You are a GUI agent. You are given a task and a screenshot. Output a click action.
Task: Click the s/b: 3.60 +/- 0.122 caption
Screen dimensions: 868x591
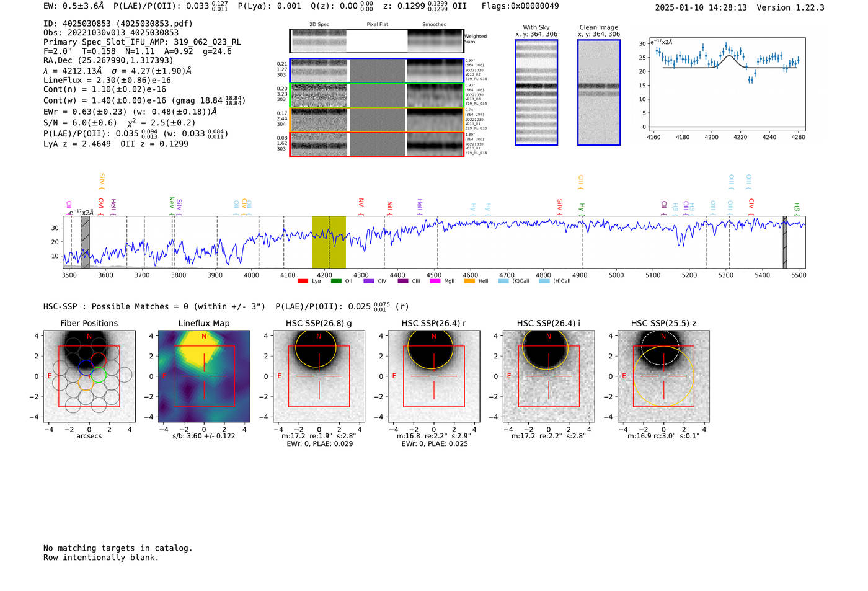(204, 436)
